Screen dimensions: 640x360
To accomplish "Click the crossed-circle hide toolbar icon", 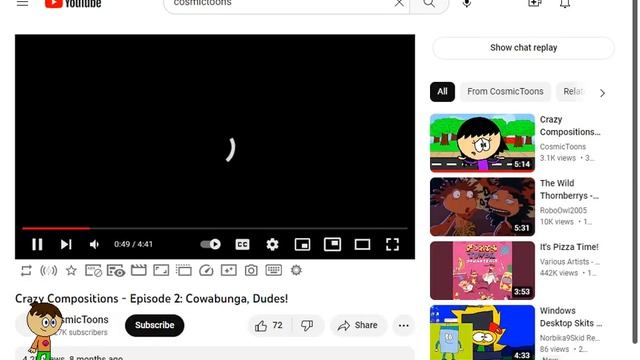I will (93, 271).
